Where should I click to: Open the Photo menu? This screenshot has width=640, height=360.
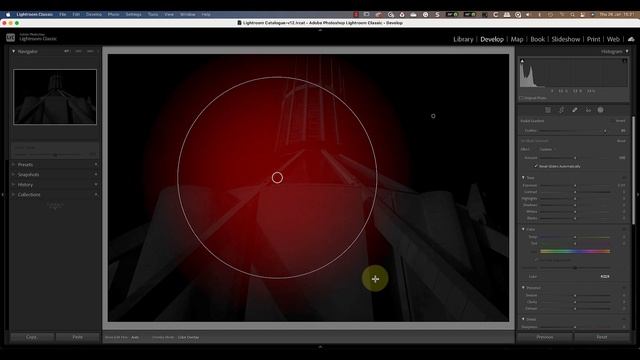click(113, 14)
